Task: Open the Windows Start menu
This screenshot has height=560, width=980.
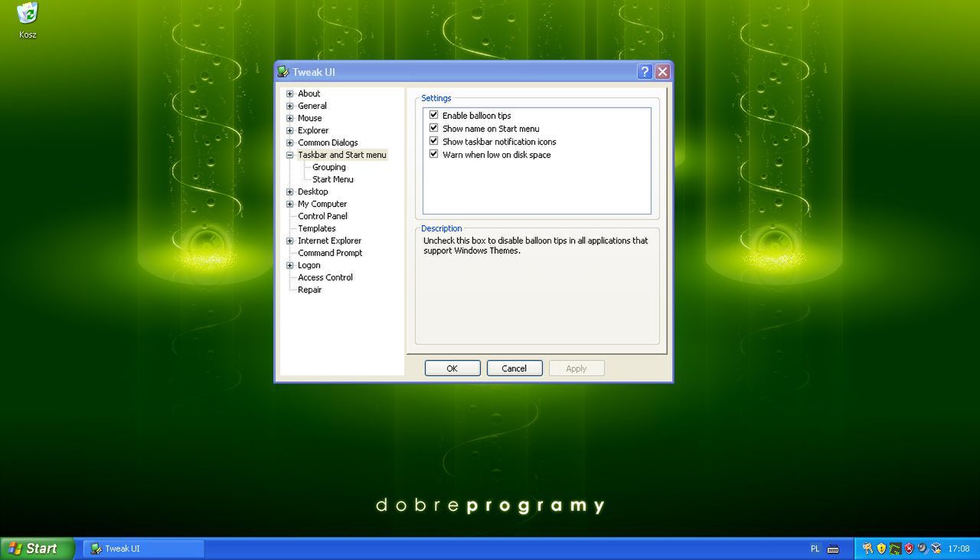Action: (x=31, y=549)
